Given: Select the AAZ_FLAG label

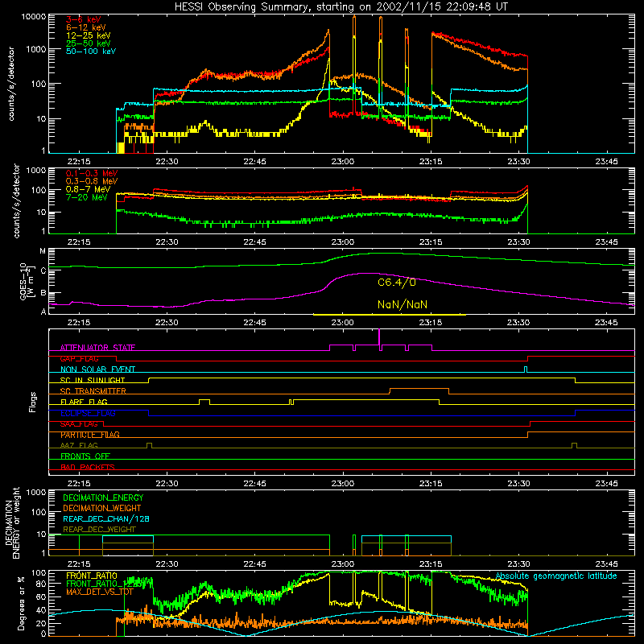Looking at the screenshot, I should [79, 445].
